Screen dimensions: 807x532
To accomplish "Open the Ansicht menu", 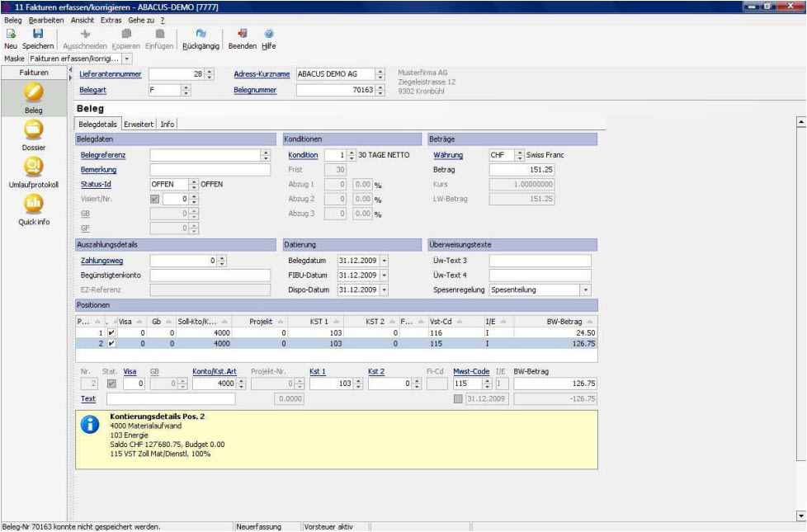I will tap(83, 20).
